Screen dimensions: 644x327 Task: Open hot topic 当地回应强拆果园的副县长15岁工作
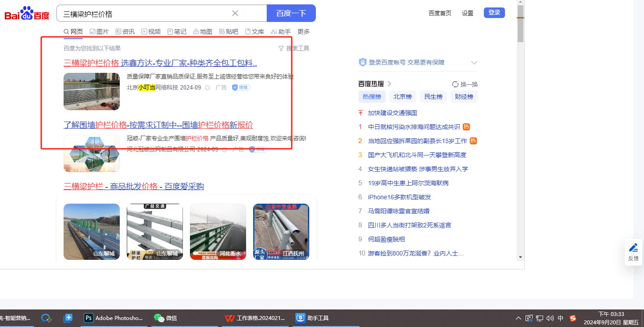point(418,141)
